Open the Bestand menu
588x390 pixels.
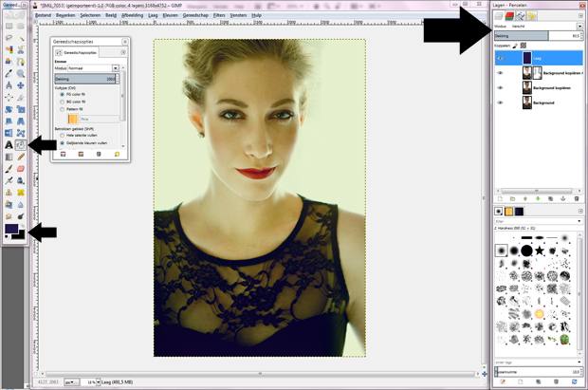tap(43, 15)
